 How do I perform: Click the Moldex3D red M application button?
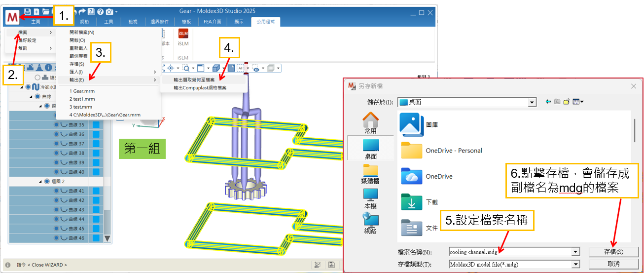13,17
